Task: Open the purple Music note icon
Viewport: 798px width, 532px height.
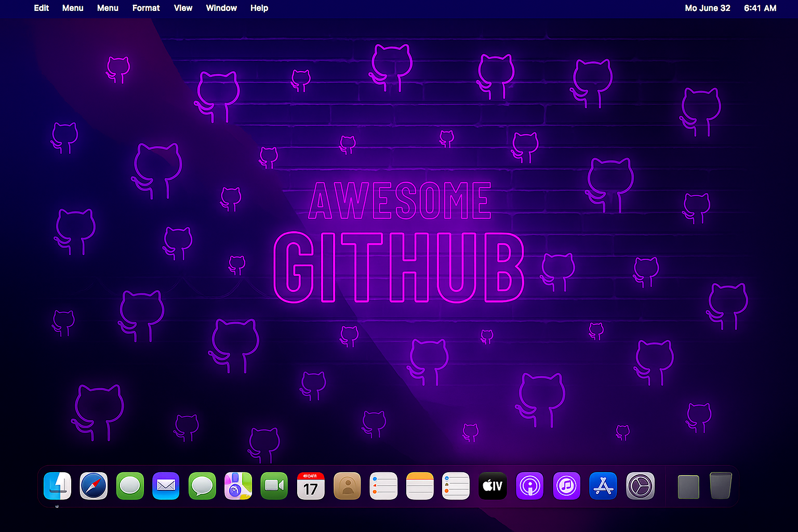Action: point(566,486)
